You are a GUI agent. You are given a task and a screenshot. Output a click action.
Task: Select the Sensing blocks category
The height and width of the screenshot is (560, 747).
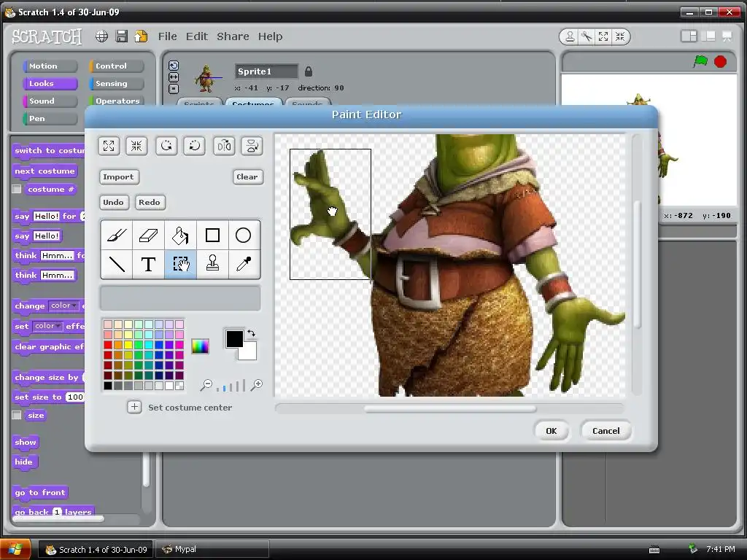[x=116, y=84]
